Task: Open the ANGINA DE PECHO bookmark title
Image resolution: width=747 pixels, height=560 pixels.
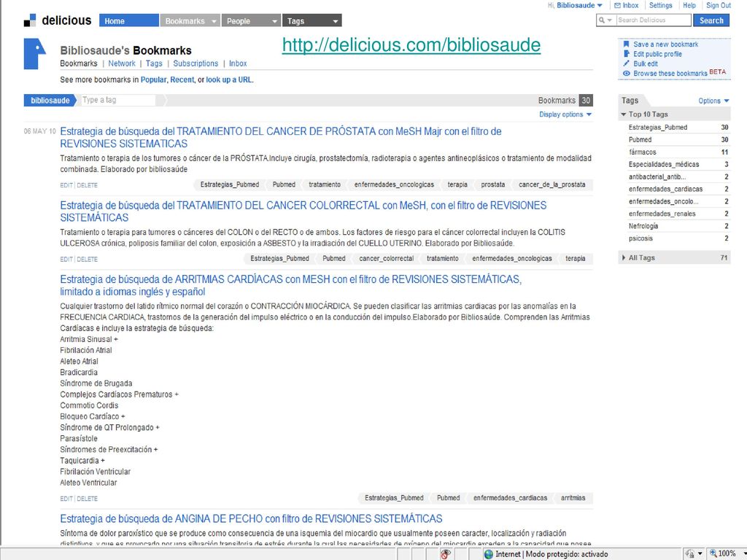Action: point(251,518)
